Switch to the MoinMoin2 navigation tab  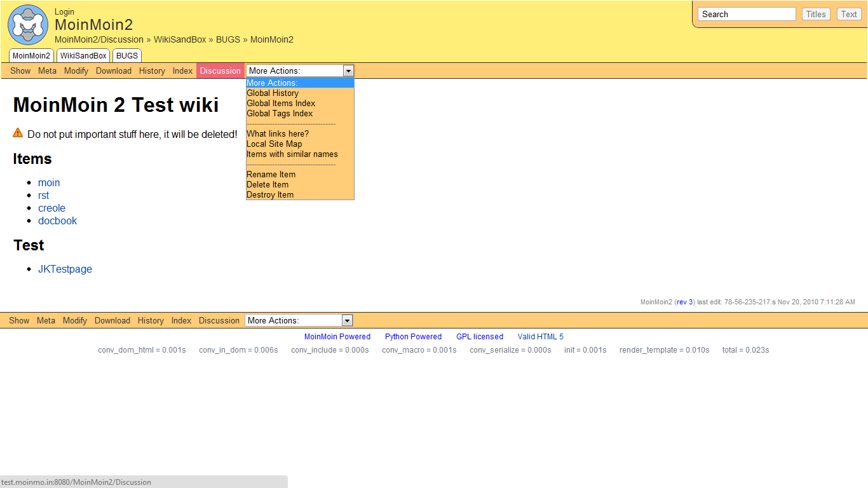[x=31, y=56]
